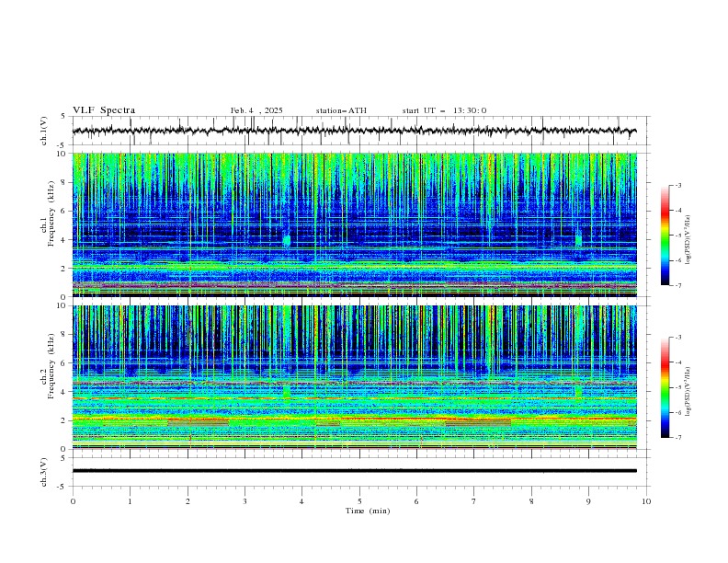728x563 pixels.
Task: Click the "2" kHz tick on ch.1 axis
Action: (x=64, y=269)
